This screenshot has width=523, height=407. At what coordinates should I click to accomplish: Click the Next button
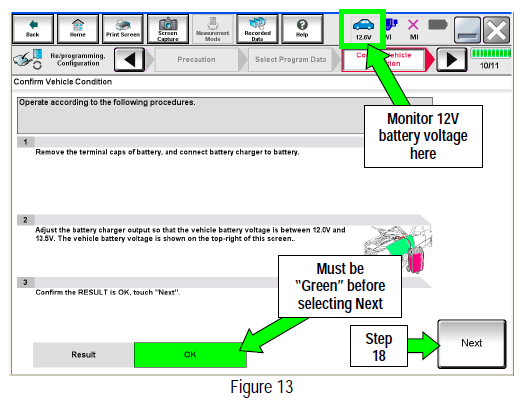(472, 344)
